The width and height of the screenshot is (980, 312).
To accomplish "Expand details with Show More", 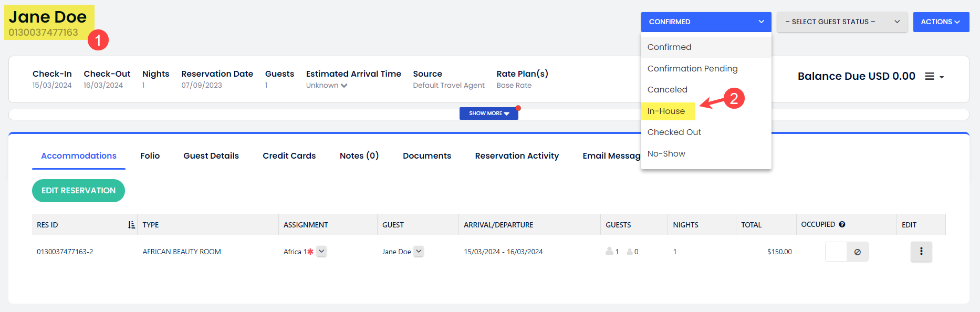I will (488, 113).
